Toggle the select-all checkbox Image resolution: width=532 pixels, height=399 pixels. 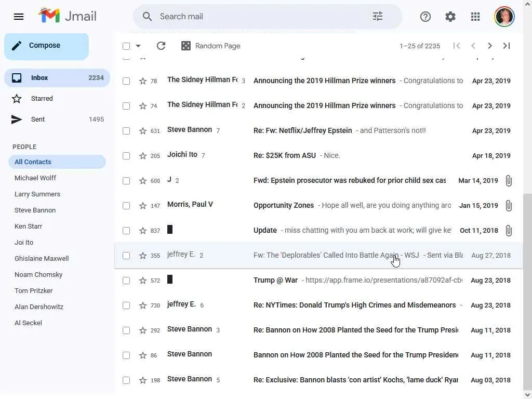[126, 46]
